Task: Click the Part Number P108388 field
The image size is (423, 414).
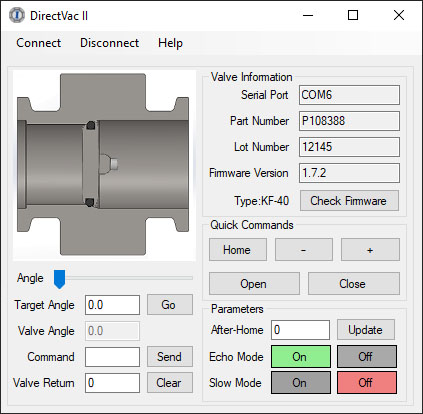Action: pos(349,121)
